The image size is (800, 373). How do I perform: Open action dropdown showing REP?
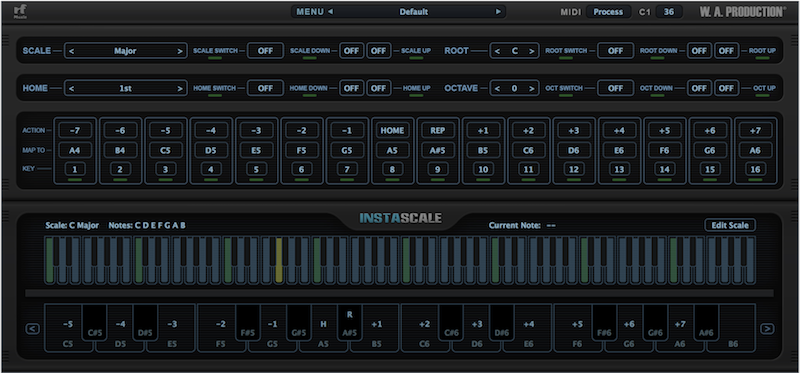438,131
